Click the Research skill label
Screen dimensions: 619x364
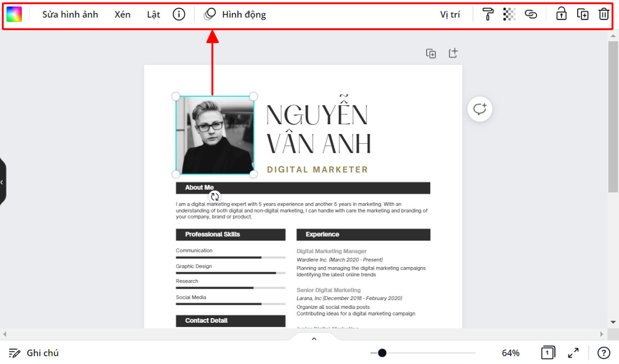coord(187,282)
